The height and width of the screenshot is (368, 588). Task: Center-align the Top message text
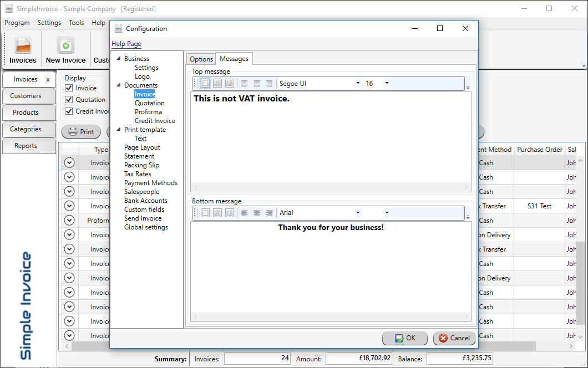coord(257,84)
